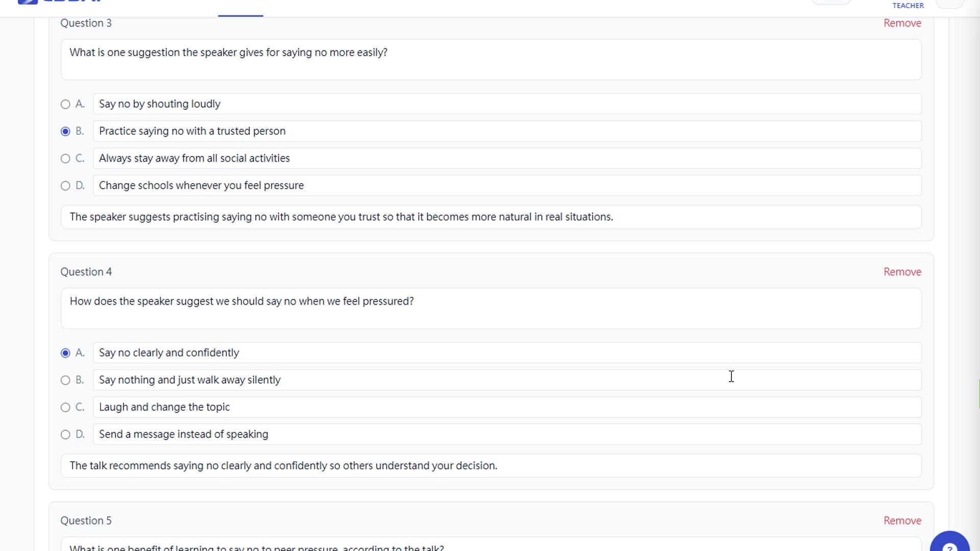Edit 'Change schools whenever you feel pressure' field
Image resolution: width=980 pixels, height=551 pixels.
coord(507,186)
